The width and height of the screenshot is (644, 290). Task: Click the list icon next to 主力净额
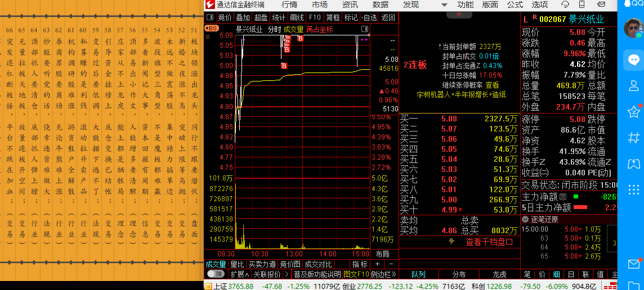(563, 197)
